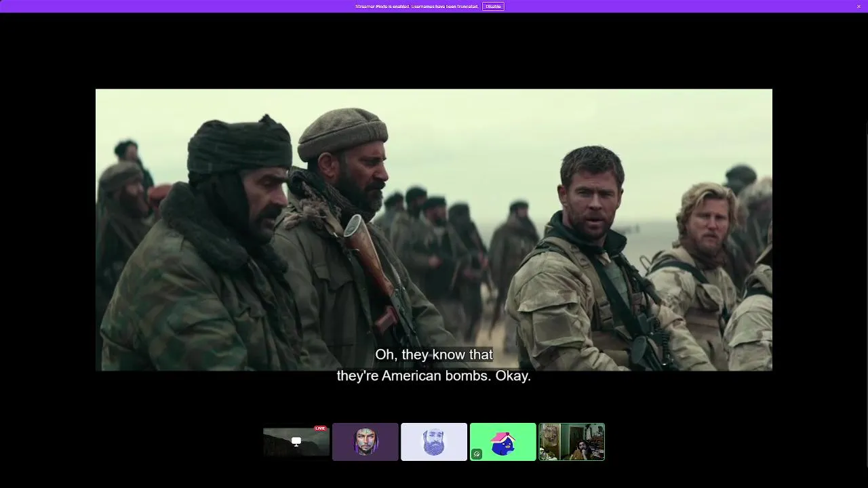Screen dimensions: 868x488
Task: Select the webcam video participant tile
Action: coord(572,442)
